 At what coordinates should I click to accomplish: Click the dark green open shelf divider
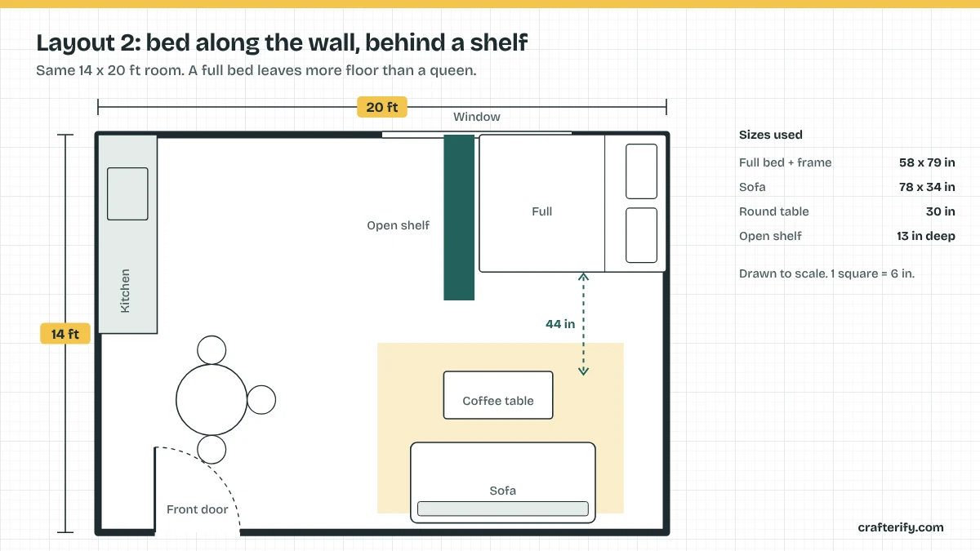459,217
